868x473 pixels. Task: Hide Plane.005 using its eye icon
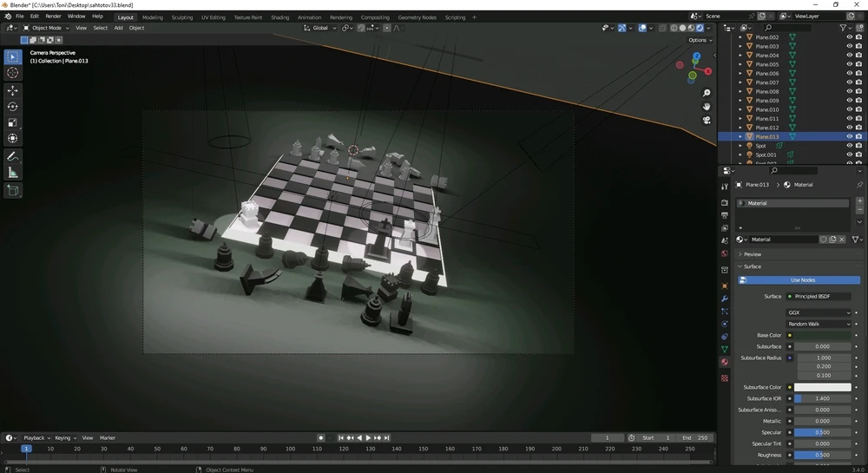click(x=849, y=64)
